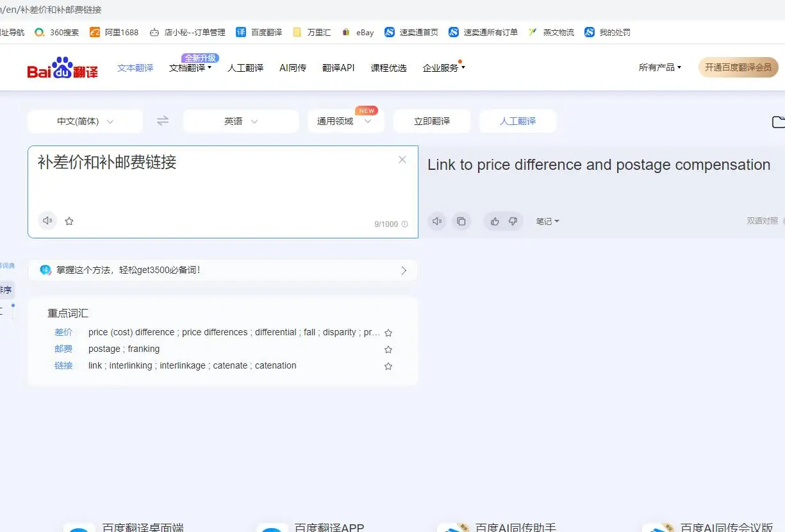Screen dimensions: 785x532
Task: Swap source and target languages
Action: 163,121
